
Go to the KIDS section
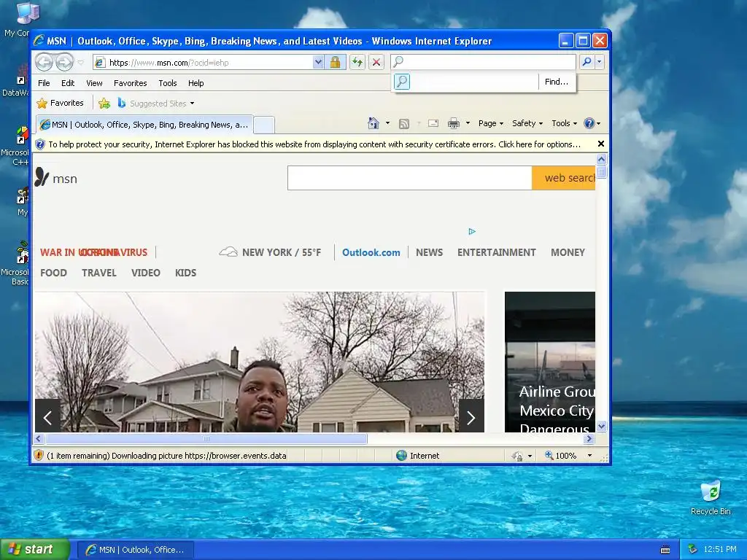click(x=185, y=273)
